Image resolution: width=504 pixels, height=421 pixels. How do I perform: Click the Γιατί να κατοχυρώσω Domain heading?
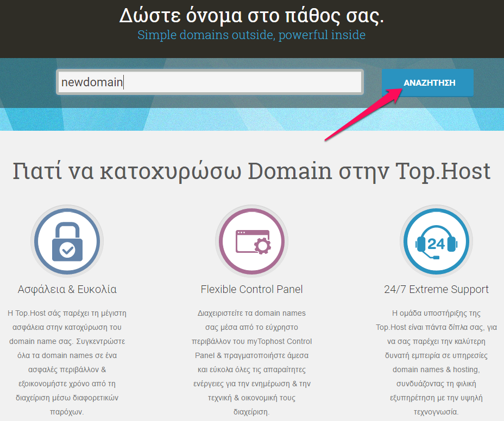[x=251, y=171]
